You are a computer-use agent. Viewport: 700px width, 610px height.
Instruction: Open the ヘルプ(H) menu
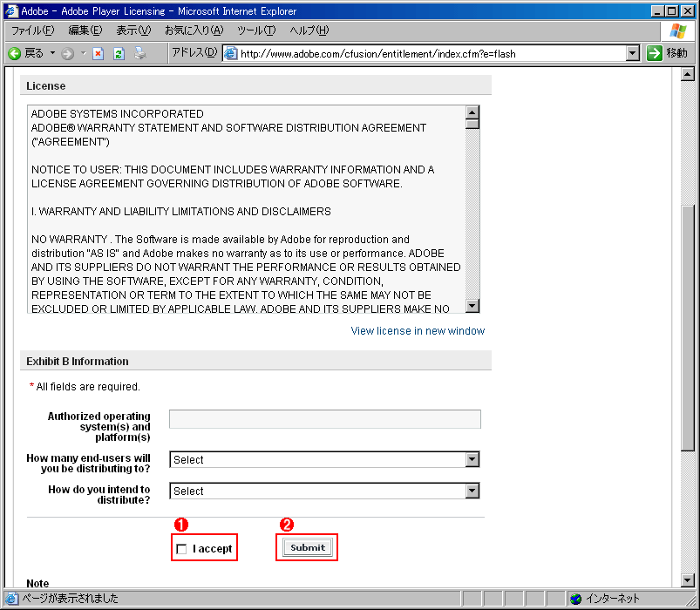309,30
